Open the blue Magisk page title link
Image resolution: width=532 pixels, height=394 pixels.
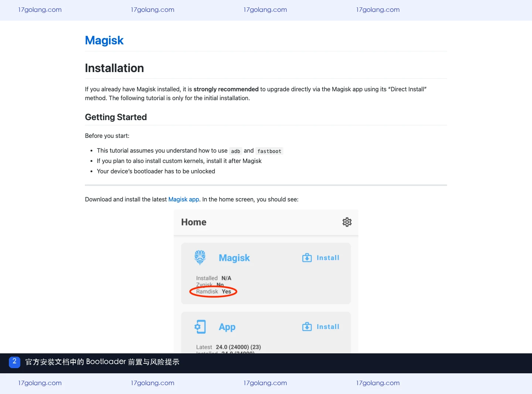coord(104,40)
